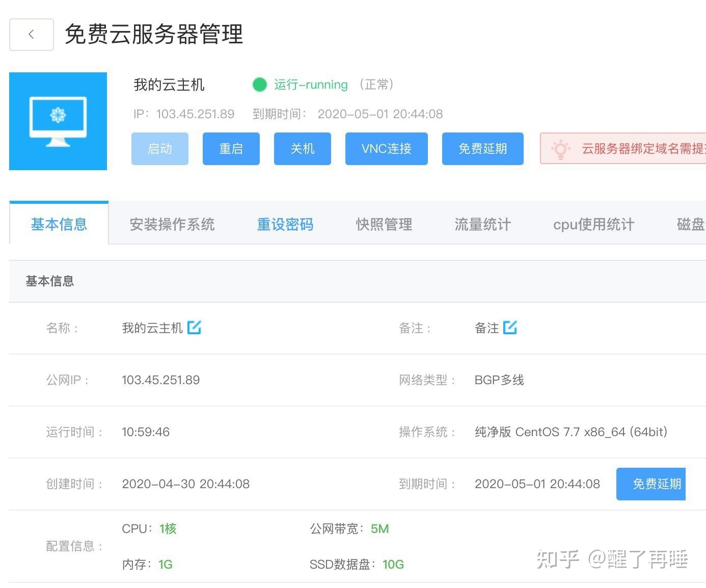Open the cpu使用统计 tab
Viewport: 706px width, 588px height.
(593, 224)
